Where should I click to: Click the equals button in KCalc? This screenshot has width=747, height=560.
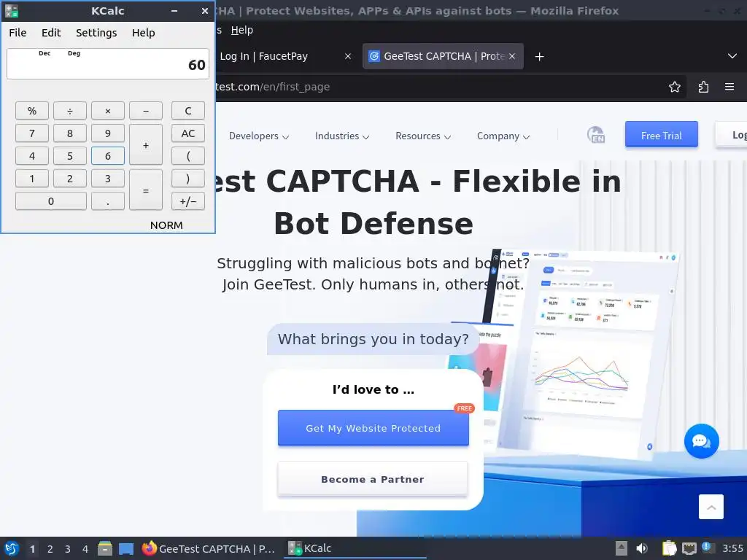[146, 190]
